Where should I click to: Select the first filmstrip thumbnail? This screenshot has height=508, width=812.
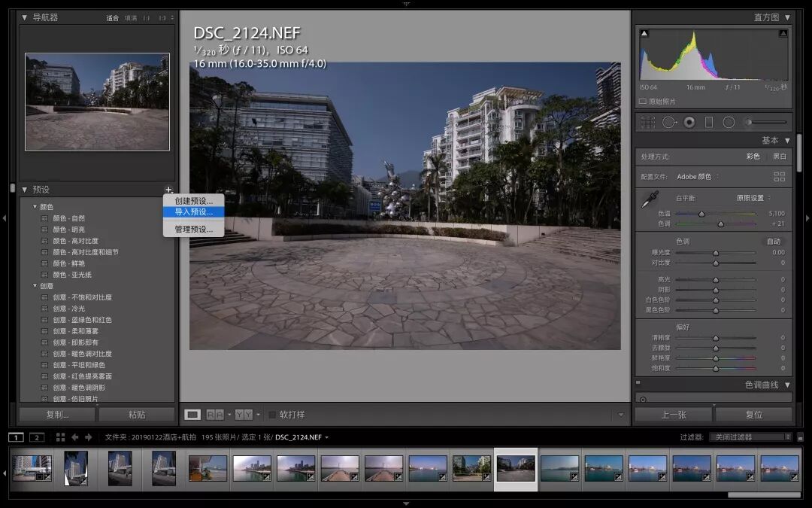click(32, 468)
